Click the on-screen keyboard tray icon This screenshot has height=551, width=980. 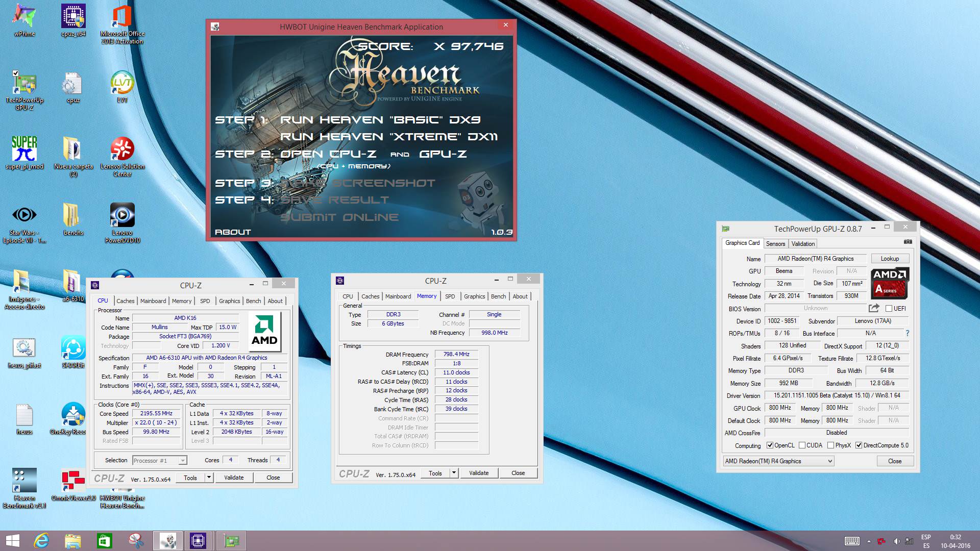pyautogui.click(x=852, y=541)
